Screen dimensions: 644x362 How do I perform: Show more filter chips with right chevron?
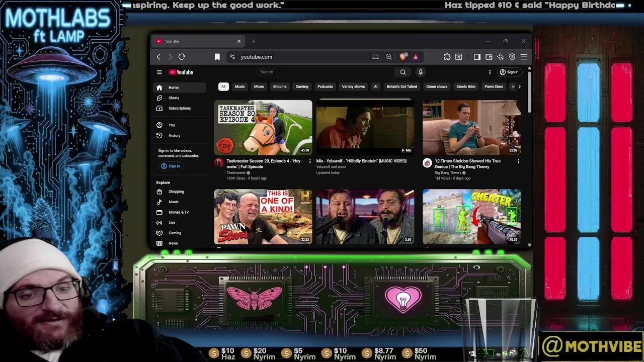point(519,86)
